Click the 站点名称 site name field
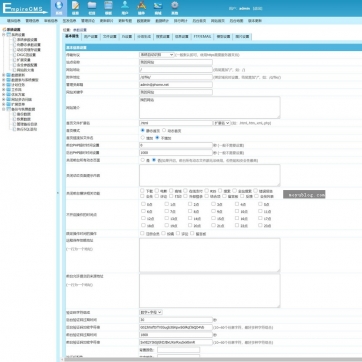Image resolution: width=362 pixels, height=362 pixels. (176, 62)
